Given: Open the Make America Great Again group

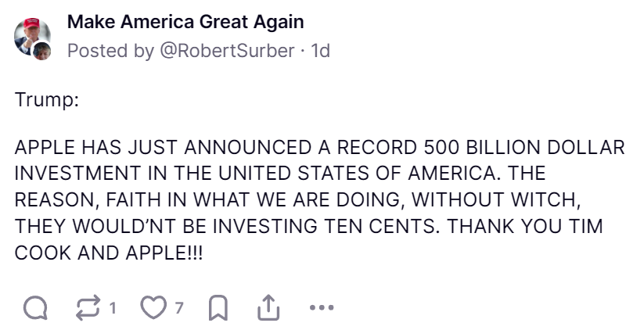Looking at the screenshot, I should tap(185, 22).
